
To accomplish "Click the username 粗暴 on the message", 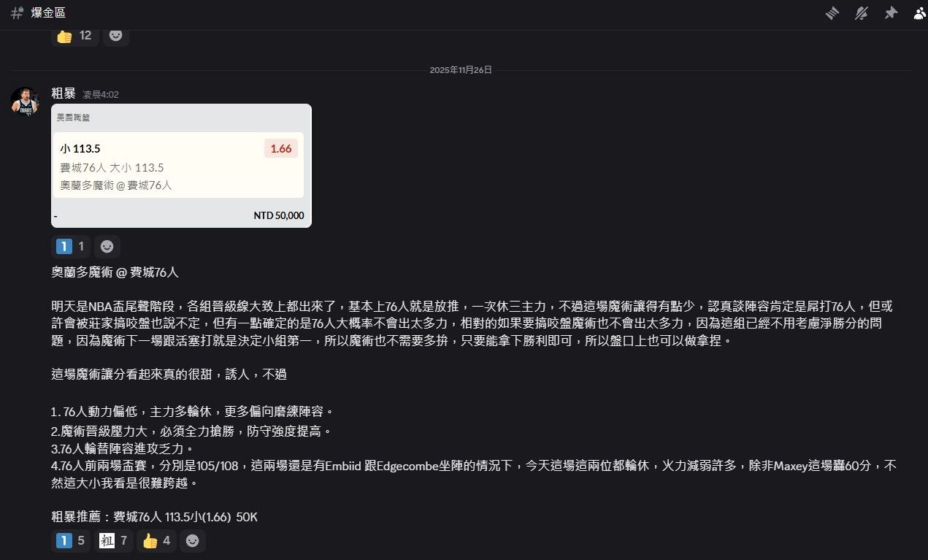I will point(63,93).
